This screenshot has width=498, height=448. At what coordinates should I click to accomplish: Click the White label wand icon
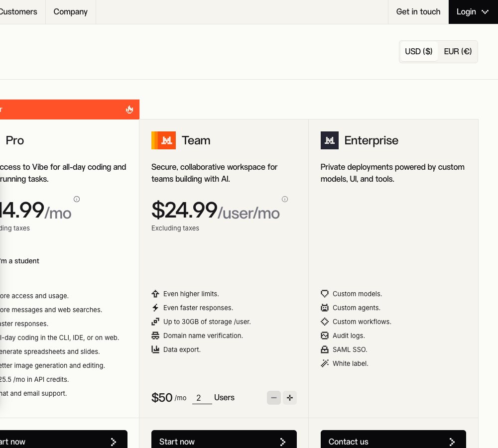(325, 363)
